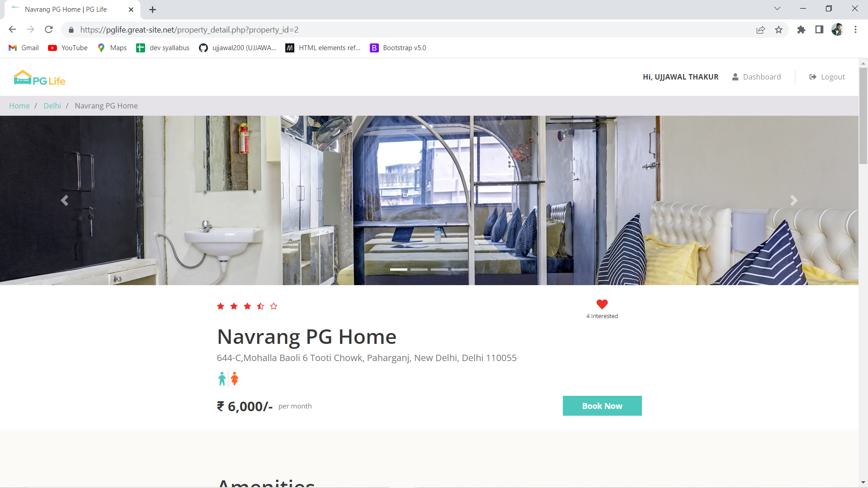Open Chrome three-dot menu
The height and width of the screenshot is (488, 868).
click(855, 30)
